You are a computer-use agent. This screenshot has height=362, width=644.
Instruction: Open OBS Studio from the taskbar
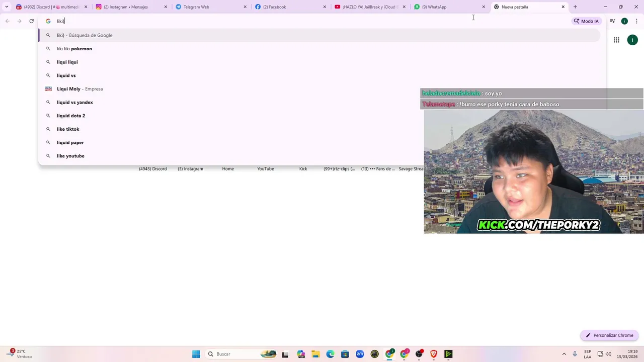419,354
